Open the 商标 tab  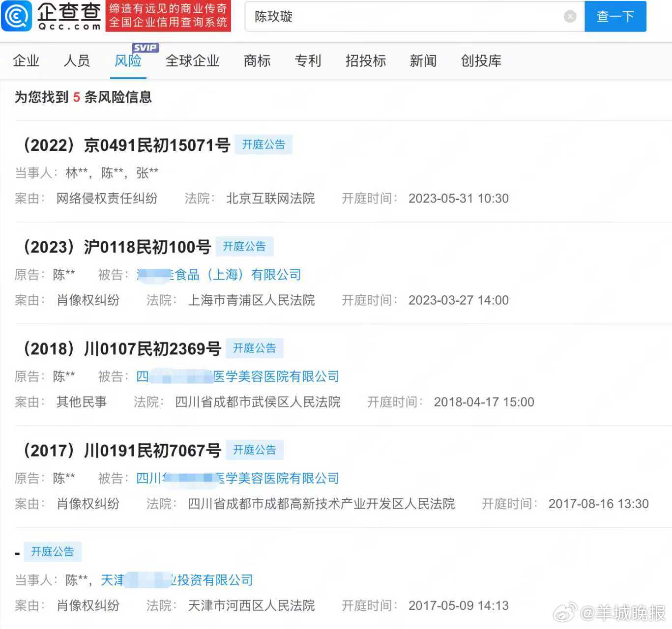click(x=257, y=61)
